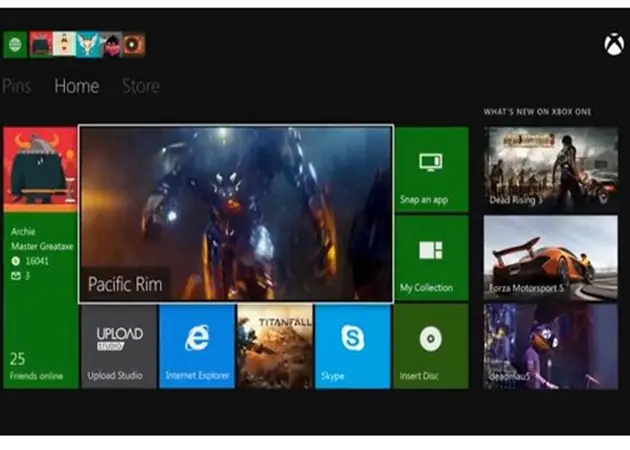Select the pink and black avatar in top row

[111, 45]
